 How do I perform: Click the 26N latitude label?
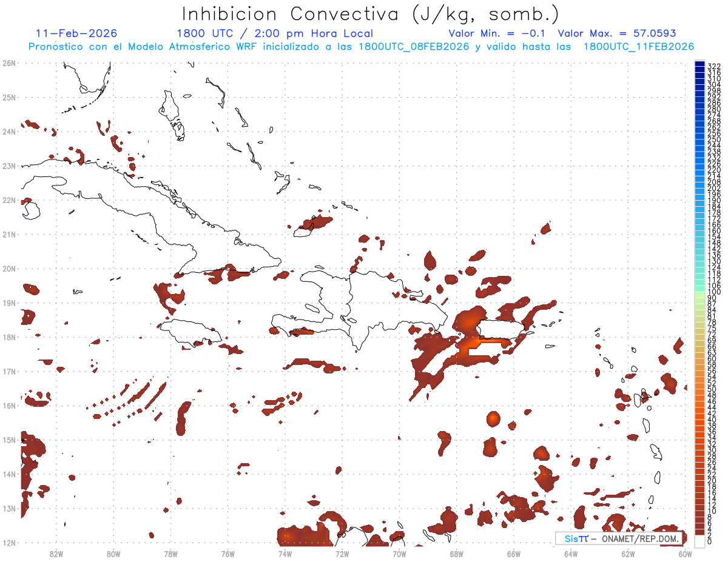point(8,63)
